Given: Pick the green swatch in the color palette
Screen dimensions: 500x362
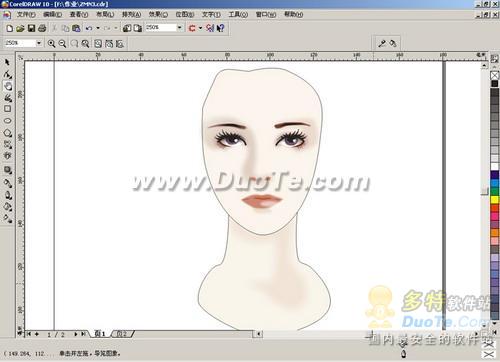Looking at the screenshot, I should point(495,191).
